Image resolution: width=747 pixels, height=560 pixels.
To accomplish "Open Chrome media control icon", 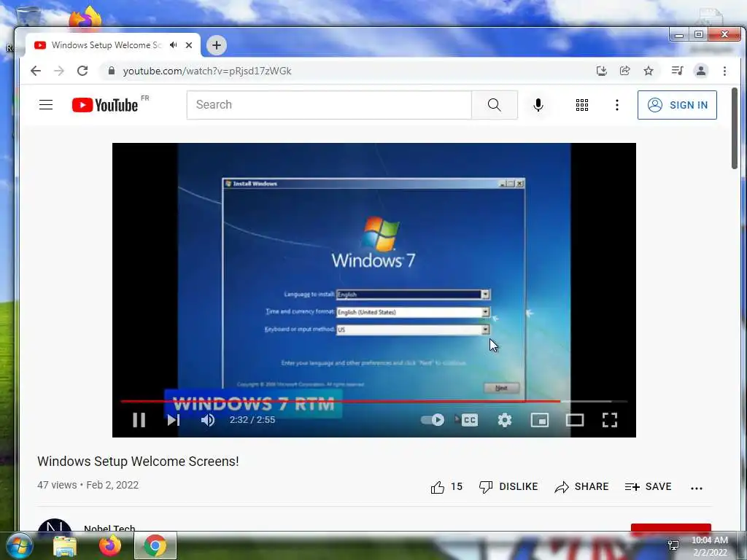I will tap(677, 71).
